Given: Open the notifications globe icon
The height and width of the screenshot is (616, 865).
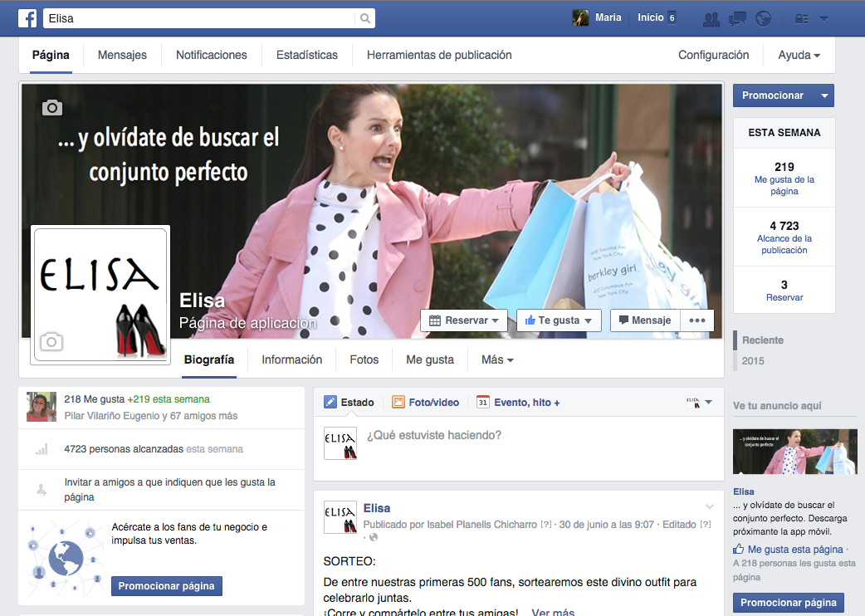Looking at the screenshot, I should tap(763, 19).
